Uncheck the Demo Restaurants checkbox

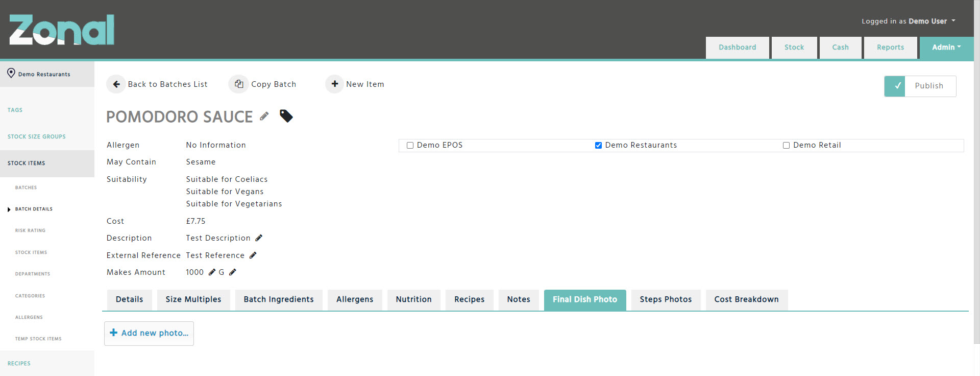pyautogui.click(x=598, y=146)
